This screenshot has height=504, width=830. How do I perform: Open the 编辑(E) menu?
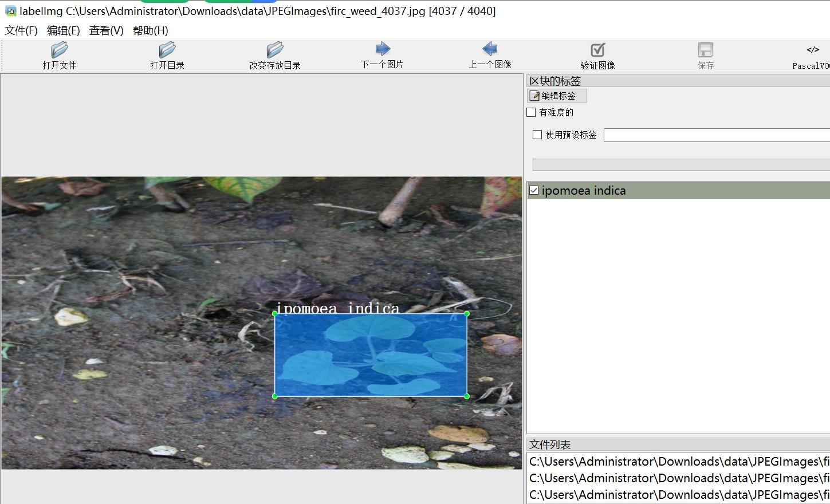[x=64, y=31]
